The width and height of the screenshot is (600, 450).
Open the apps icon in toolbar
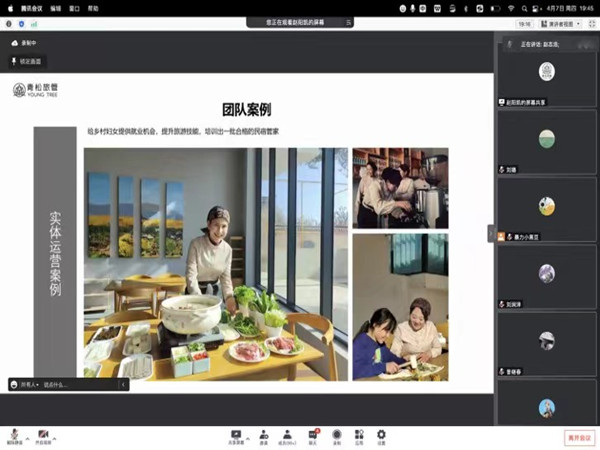[x=359, y=434]
